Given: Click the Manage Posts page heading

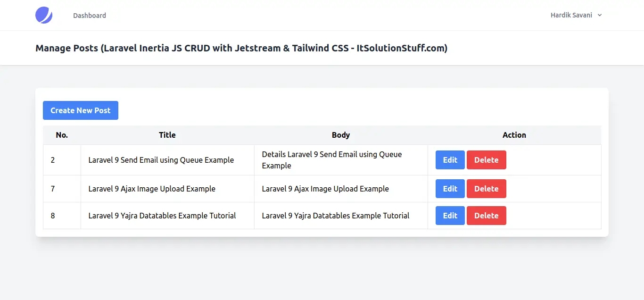Looking at the screenshot, I should click(241, 48).
